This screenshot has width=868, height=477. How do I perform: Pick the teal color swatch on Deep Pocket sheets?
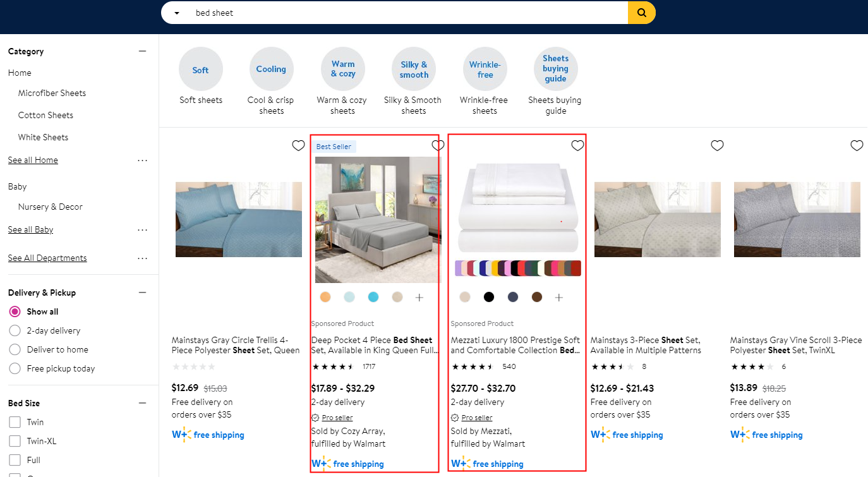tap(373, 296)
